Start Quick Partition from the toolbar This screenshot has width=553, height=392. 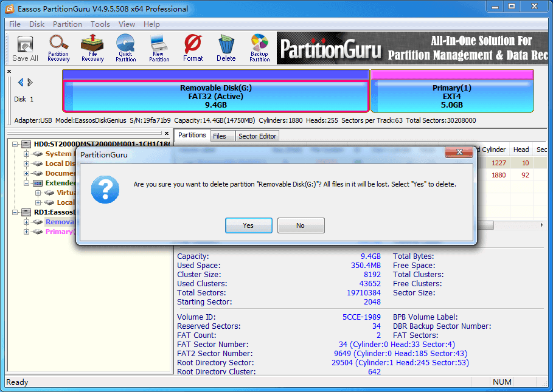click(125, 49)
